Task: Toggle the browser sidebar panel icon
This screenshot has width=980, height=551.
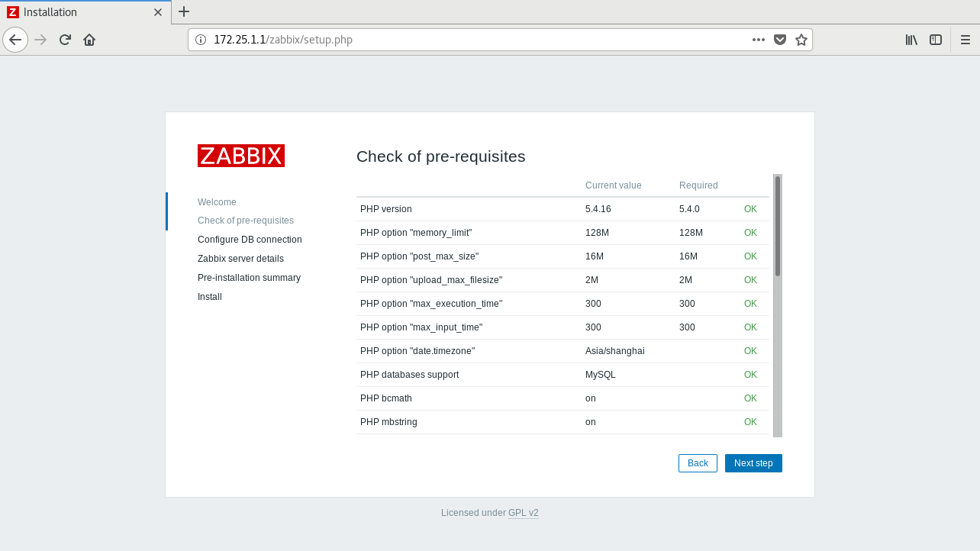Action: 936,39
